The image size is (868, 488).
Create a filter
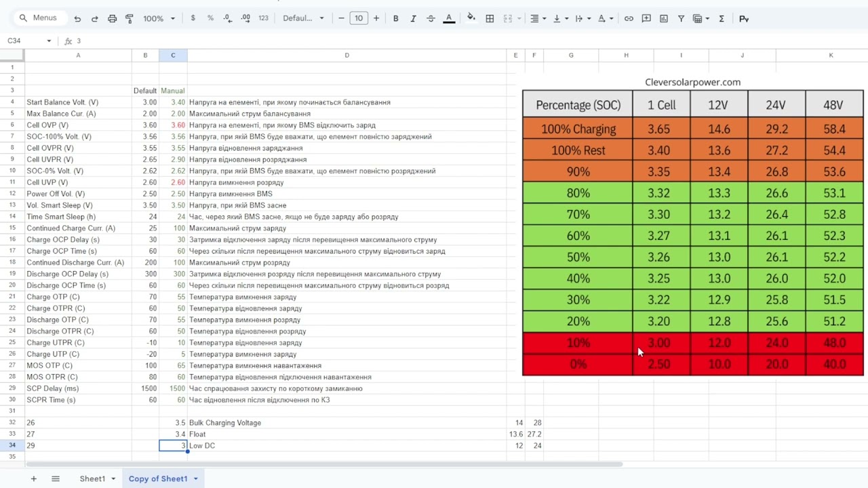(x=681, y=18)
